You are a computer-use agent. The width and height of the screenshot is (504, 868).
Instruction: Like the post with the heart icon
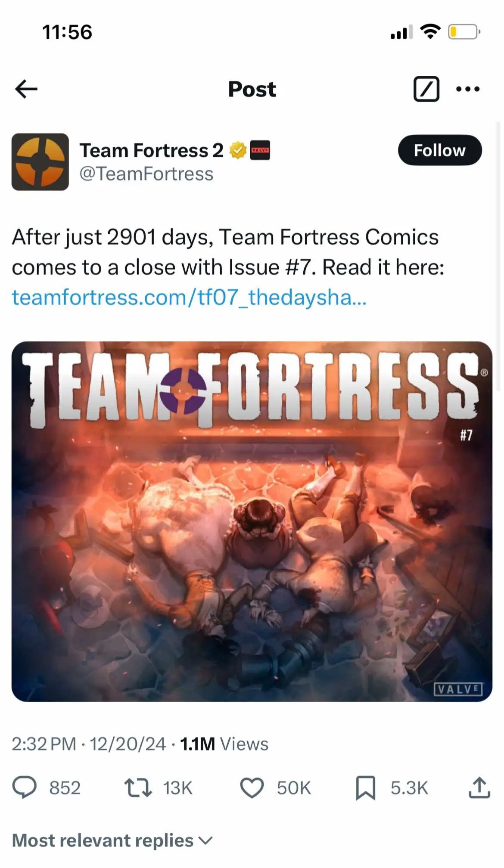coord(252,787)
